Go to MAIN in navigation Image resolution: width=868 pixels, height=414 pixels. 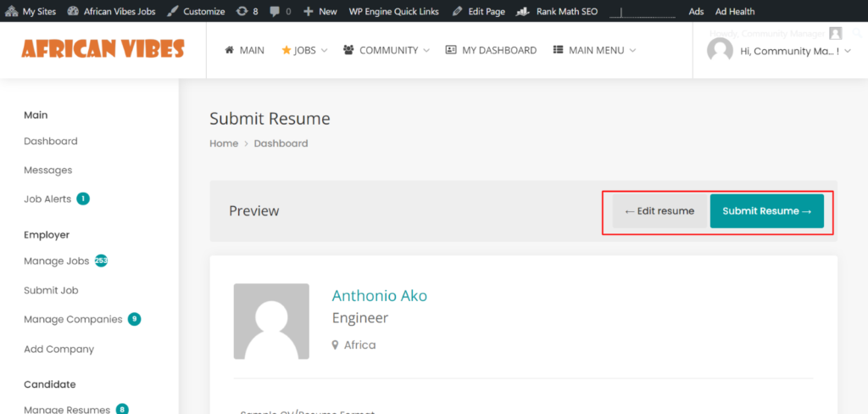pos(252,50)
